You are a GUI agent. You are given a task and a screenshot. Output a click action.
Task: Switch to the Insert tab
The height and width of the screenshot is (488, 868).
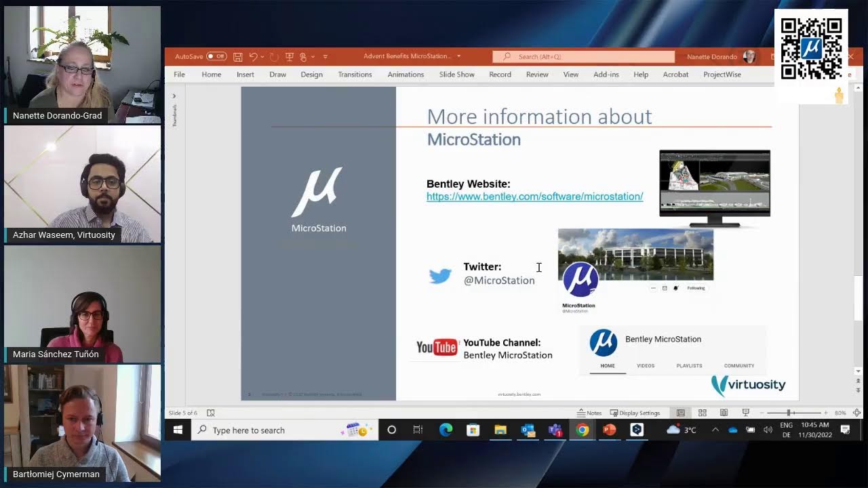[x=245, y=75]
